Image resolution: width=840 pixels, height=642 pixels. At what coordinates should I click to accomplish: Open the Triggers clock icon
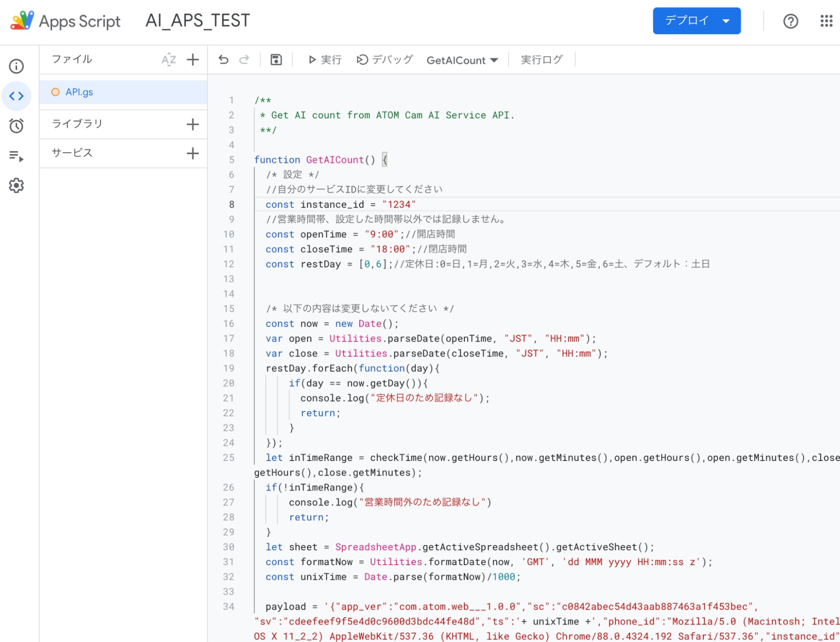16,126
